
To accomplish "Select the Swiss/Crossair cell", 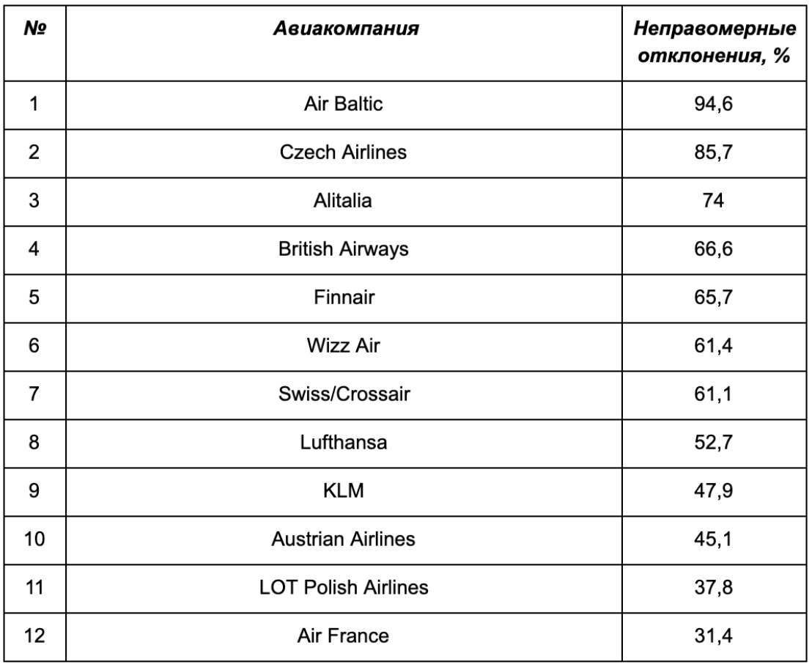I will [343, 394].
